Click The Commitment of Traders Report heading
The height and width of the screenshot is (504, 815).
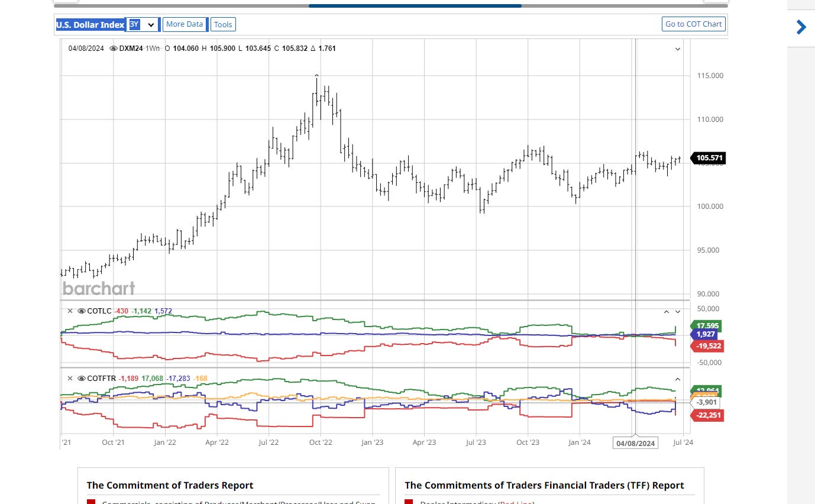pos(170,485)
